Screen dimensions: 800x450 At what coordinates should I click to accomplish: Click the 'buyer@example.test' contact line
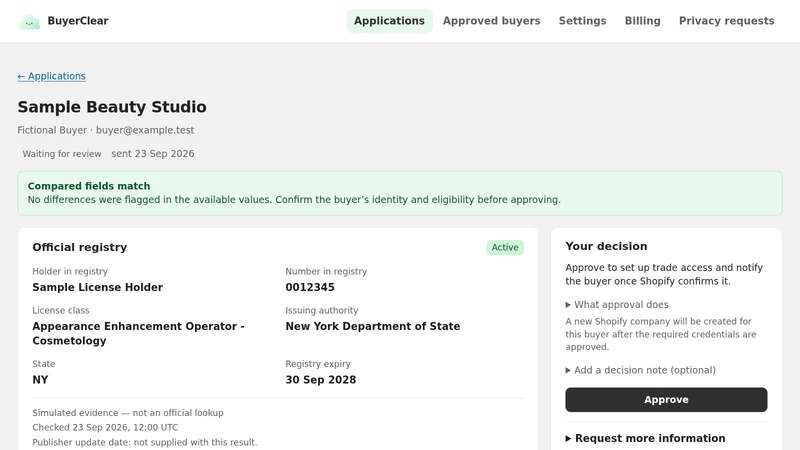pyautogui.click(x=145, y=130)
